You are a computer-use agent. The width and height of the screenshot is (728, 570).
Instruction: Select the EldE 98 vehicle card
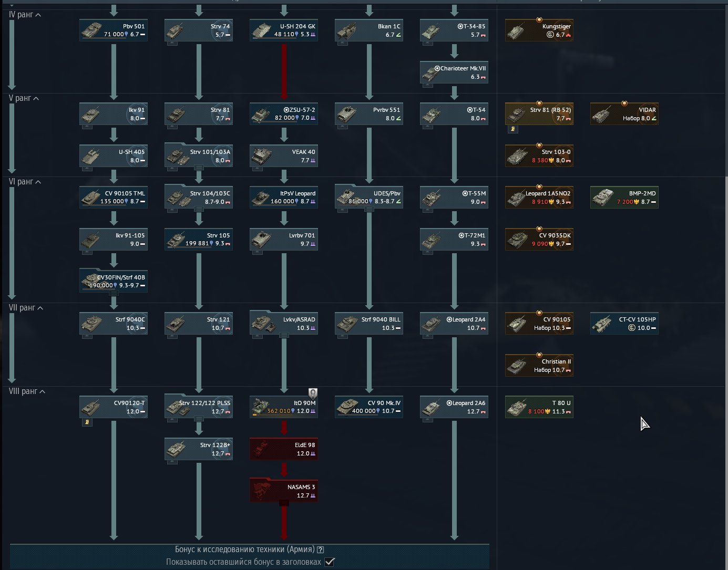(284, 449)
